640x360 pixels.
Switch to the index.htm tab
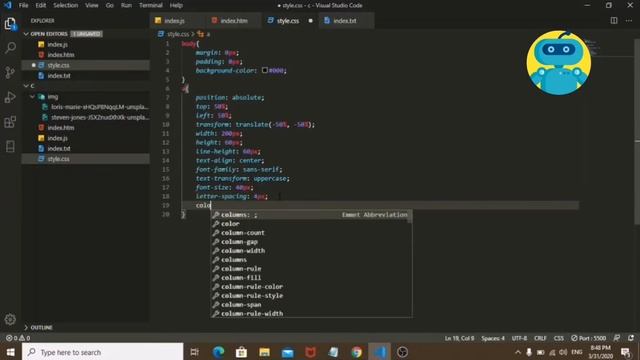coord(233,20)
